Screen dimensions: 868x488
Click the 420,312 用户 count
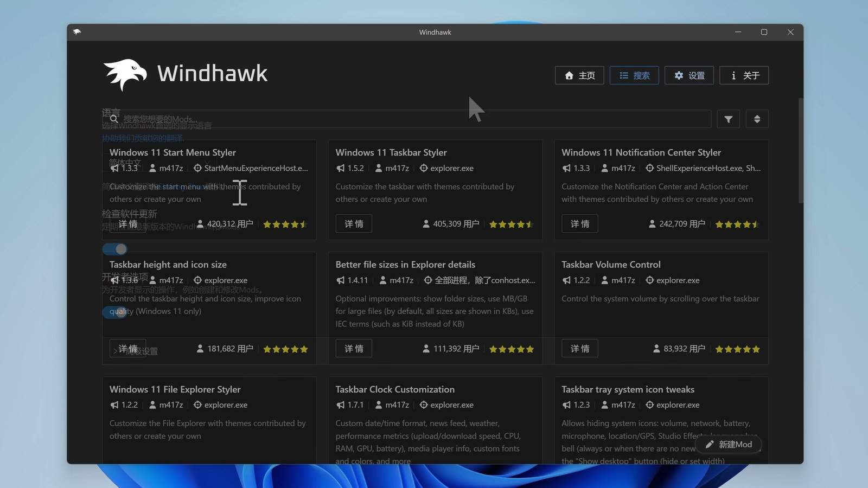pyautogui.click(x=230, y=224)
